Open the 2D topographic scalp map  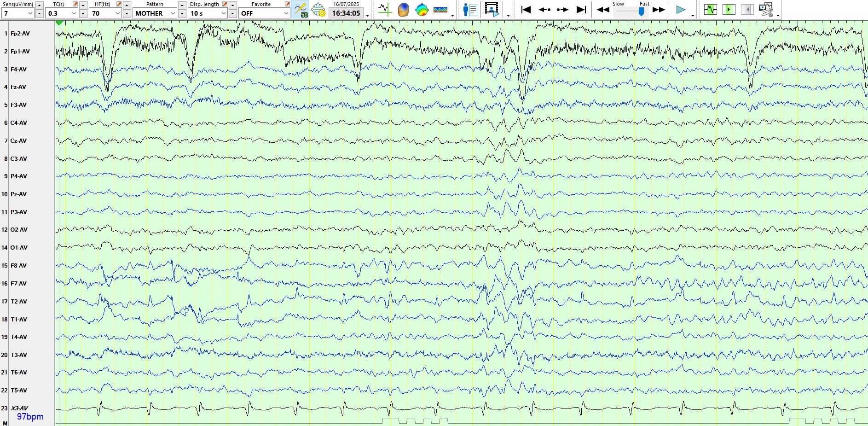tap(422, 9)
